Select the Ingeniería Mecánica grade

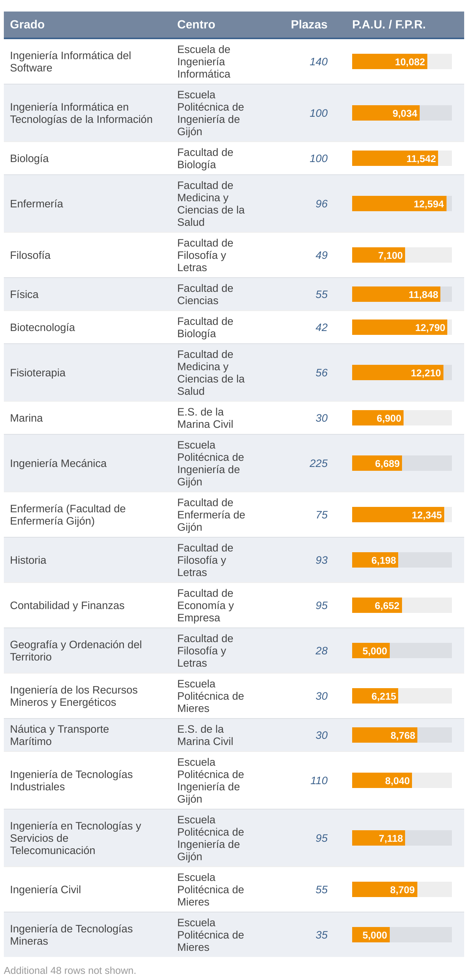pyautogui.click(x=58, y=464)
